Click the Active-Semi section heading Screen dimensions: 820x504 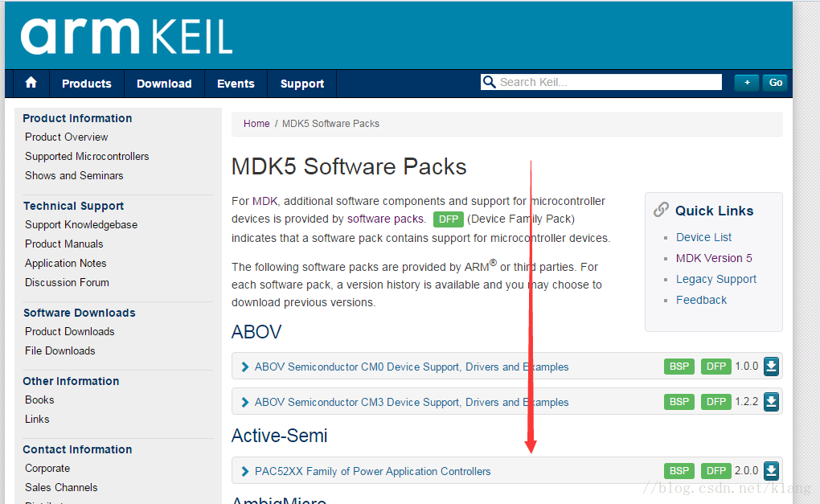(279, 436)
